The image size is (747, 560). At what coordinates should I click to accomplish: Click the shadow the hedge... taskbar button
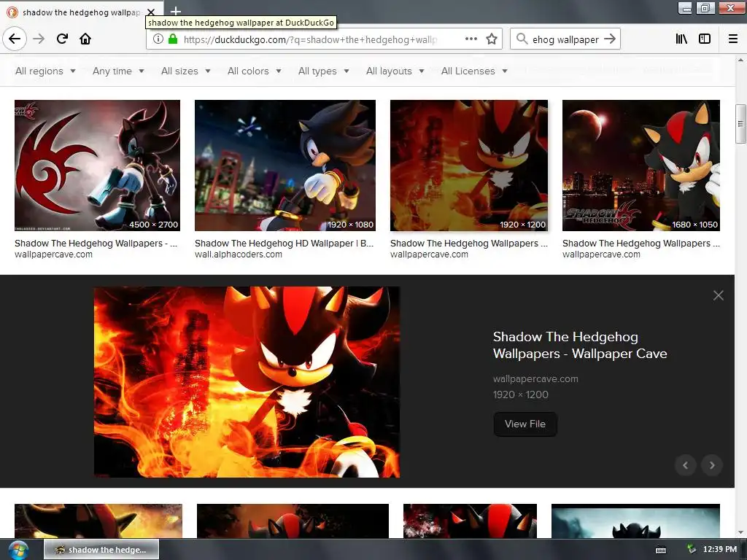101,550
